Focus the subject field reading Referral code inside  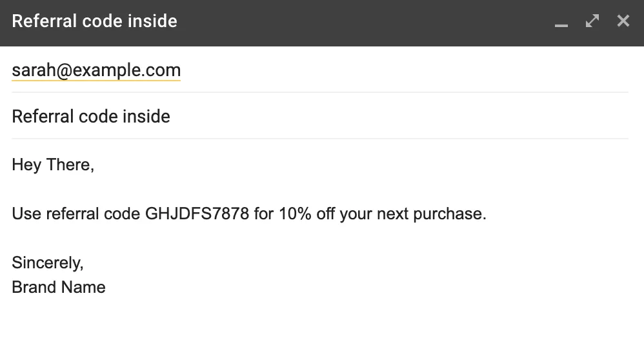click(320, 116)
